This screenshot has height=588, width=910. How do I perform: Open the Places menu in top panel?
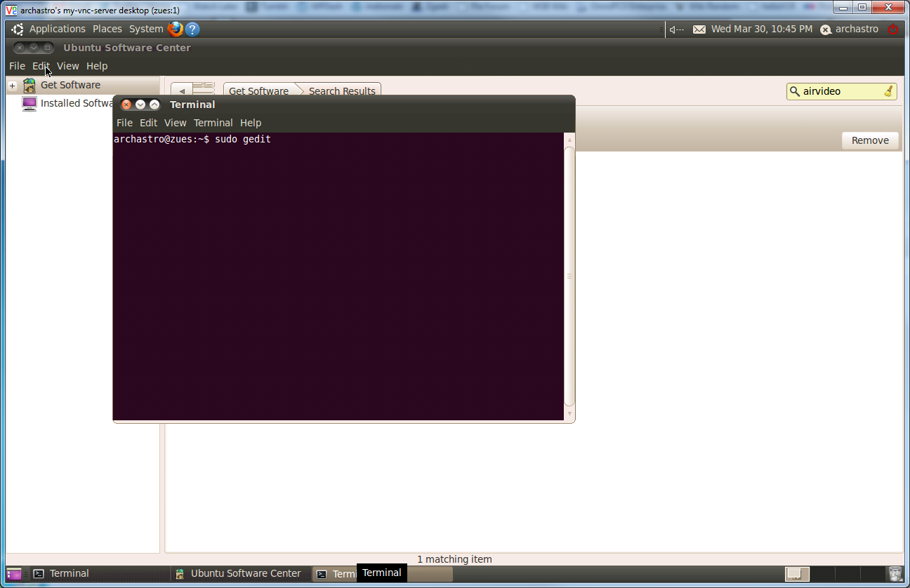point(107,29)
